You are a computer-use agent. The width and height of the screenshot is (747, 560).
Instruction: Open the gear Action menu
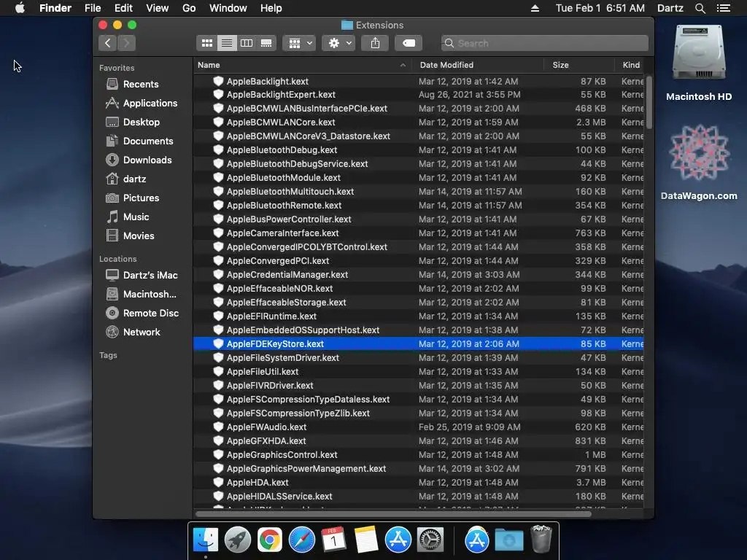(x=338, y=43)
